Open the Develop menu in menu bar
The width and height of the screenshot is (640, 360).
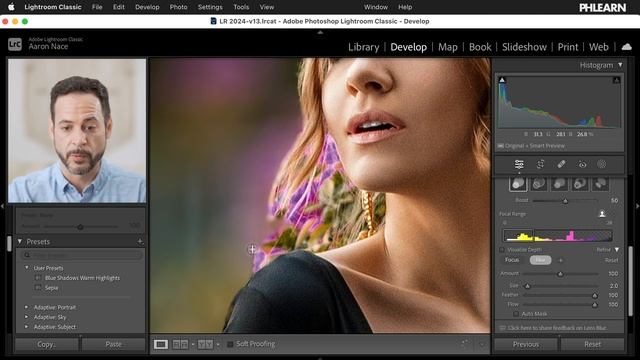click(147, 7)
